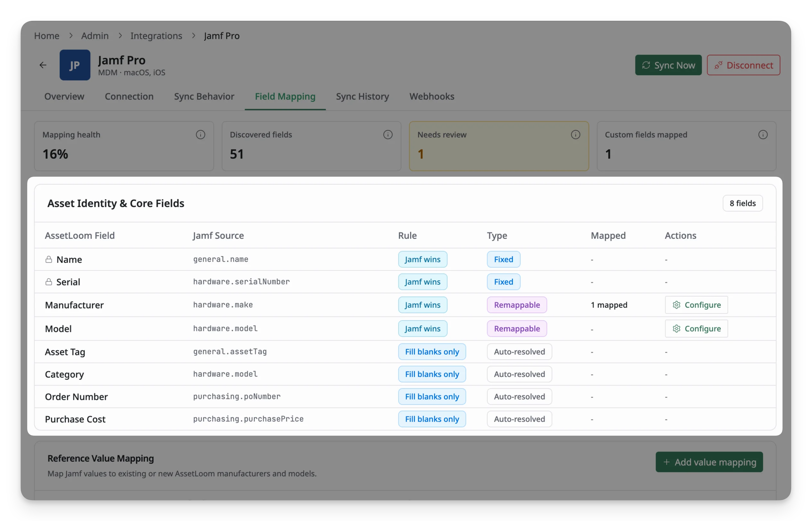Click the Home breadcrumb link
Viewport: 812px width, 521px height.
[x=47, y=36]
